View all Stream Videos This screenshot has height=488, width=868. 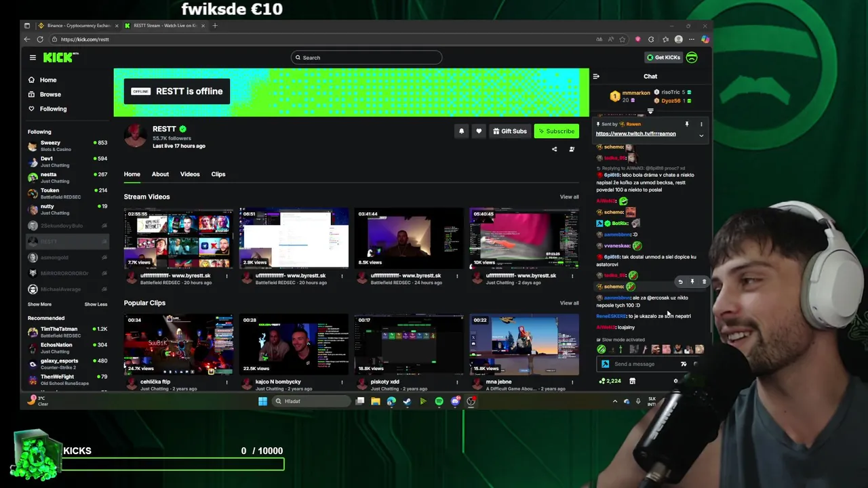tap(569, 197)
